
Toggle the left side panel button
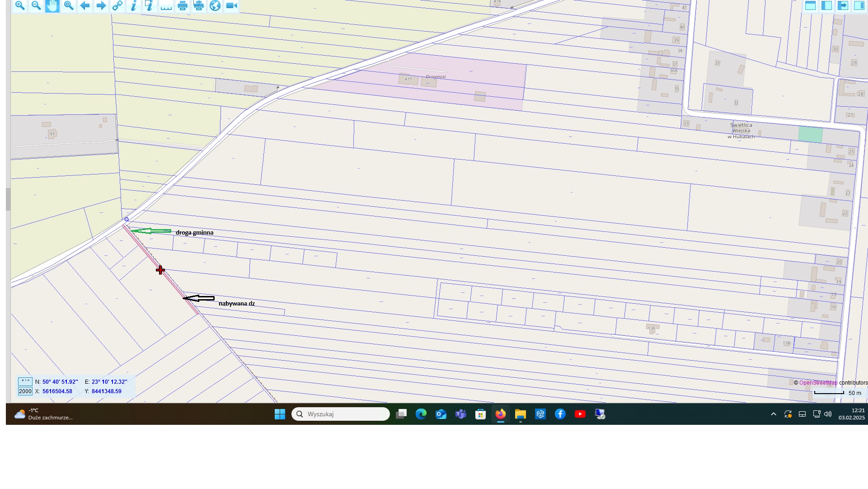[826, 5]
